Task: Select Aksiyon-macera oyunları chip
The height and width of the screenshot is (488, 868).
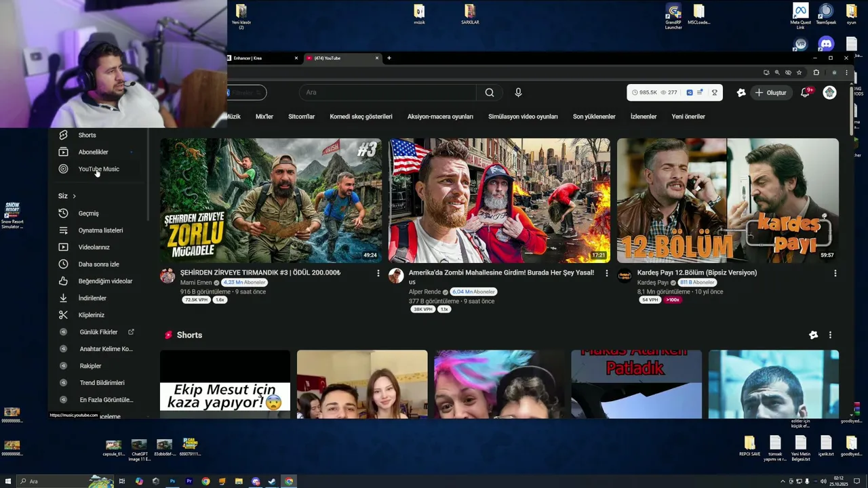Action: pyautogui.click(x=440, y=117)
